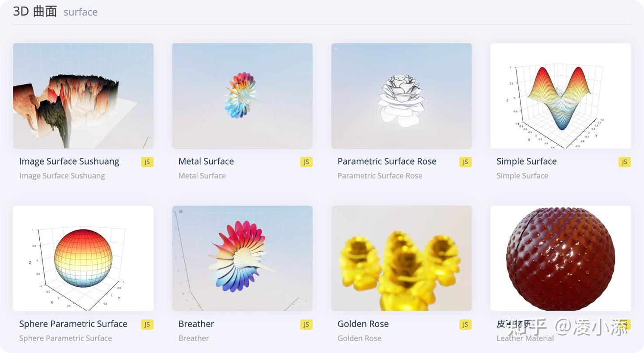Viewport: 644px width, 353px height.
Task: Select the JS badge for Sphere Parametric Surface
Action: [x=147, y=325]
